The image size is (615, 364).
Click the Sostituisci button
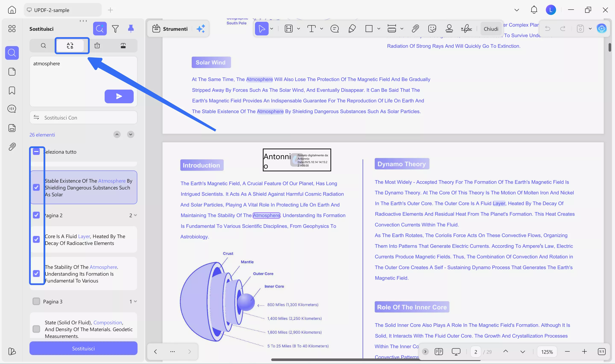(83, 348)
